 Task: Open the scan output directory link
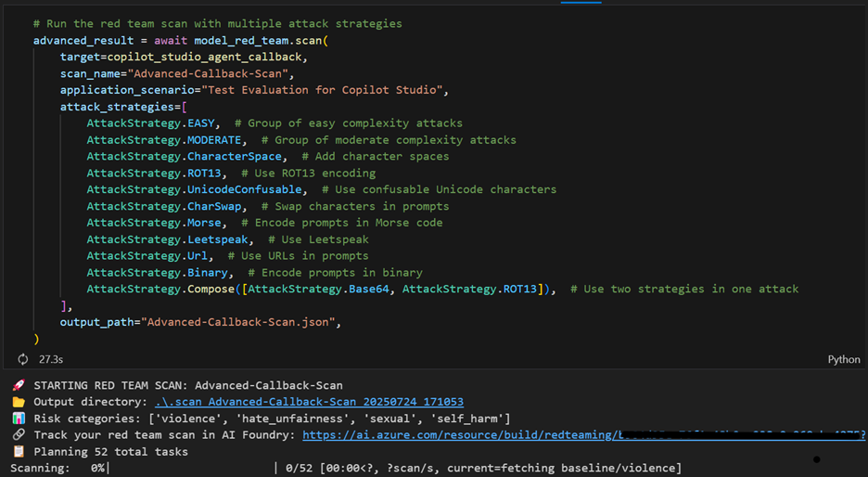(x=309, y=402)
